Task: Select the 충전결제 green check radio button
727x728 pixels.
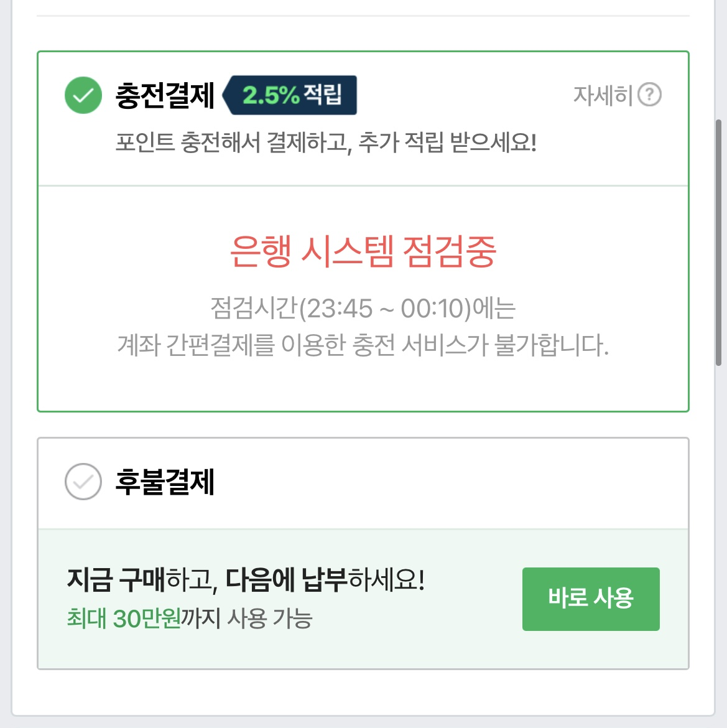Action: point(83,95)
